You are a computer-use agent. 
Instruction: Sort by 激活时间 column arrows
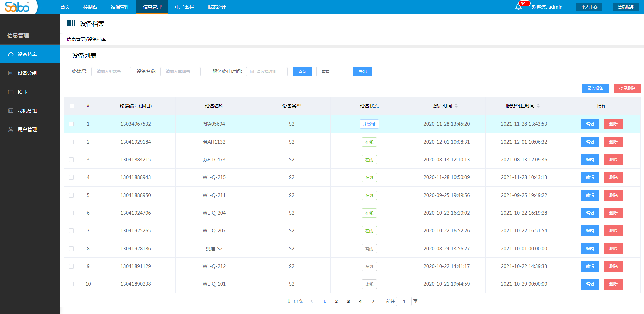456,106
